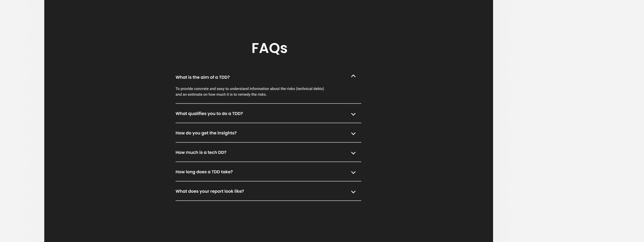The image size is (644, 242).
Task: Click the down arrow for 'How long does a TDD take?'
Action: (353, 173)
